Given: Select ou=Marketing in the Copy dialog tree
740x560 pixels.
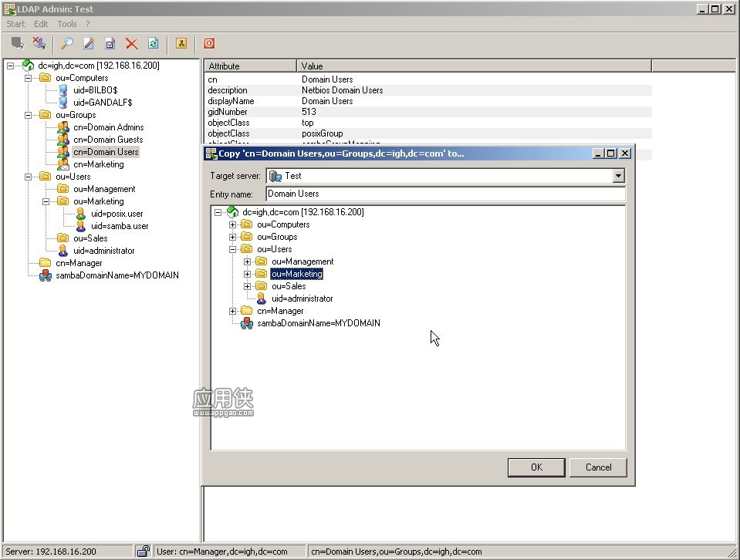Looking at the screenshot, I should (x=297, y=274).
